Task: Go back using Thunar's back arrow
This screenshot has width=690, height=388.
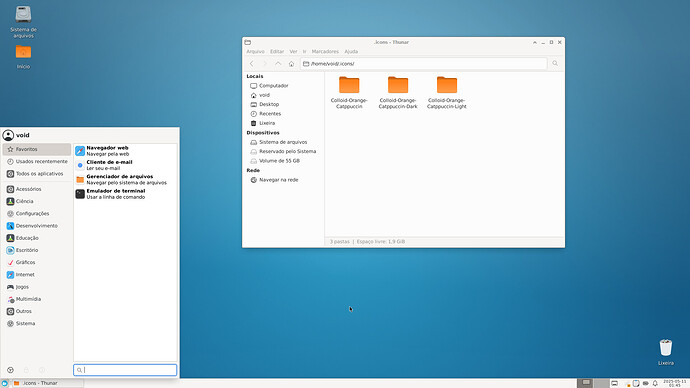Action: pyautogui.click(x=252, y=64)
